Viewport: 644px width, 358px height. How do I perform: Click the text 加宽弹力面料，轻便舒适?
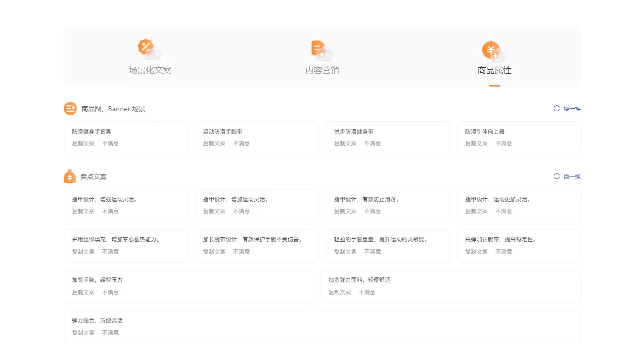click(360, 280)
